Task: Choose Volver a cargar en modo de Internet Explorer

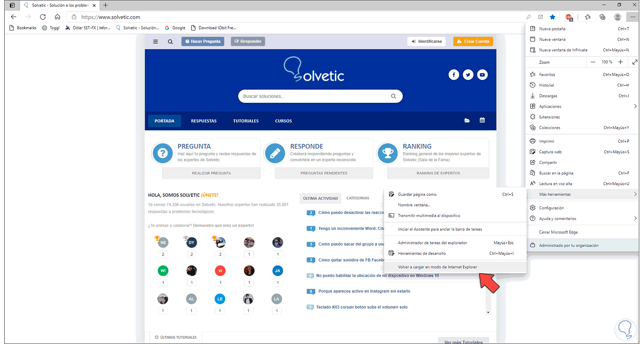Action: point(455,267)
